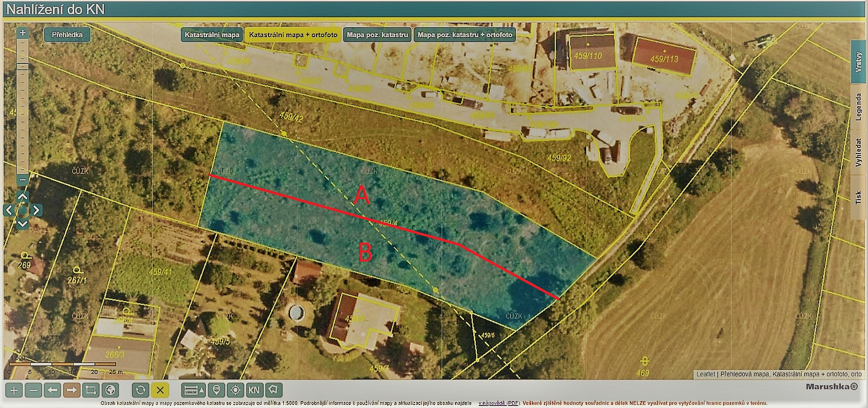
Task: Switch to Katastrální mapa layer
Action: (212, 35)
